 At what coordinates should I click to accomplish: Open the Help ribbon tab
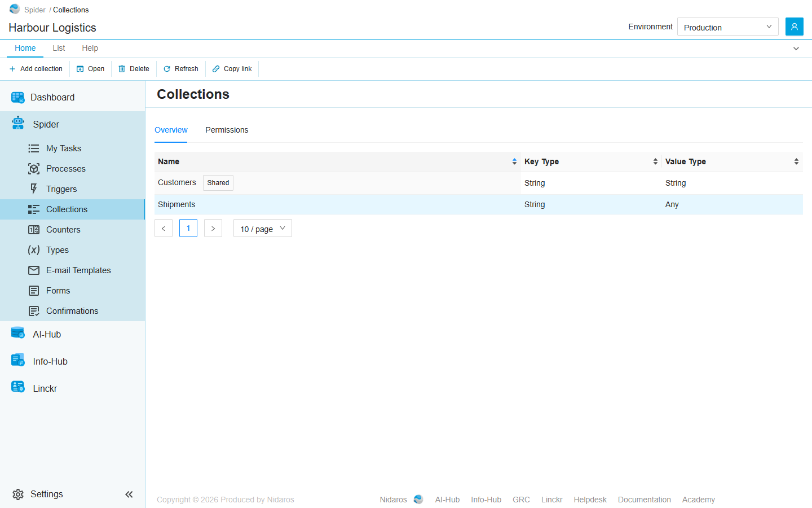[90, 48]
